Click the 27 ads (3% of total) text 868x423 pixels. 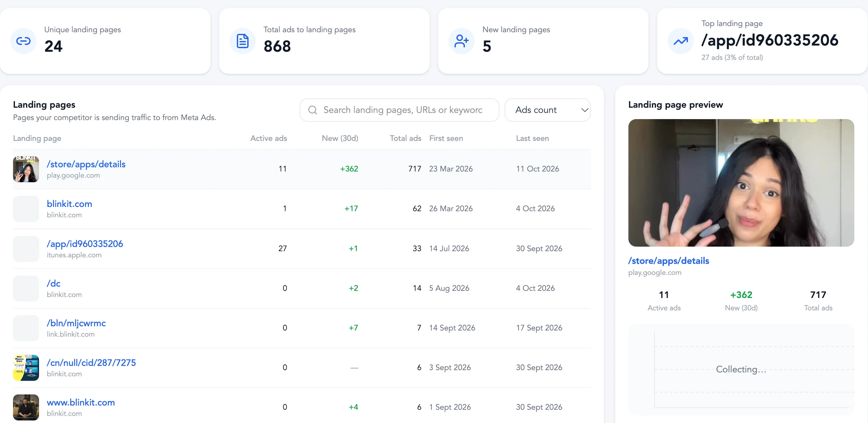pos(732,58)
